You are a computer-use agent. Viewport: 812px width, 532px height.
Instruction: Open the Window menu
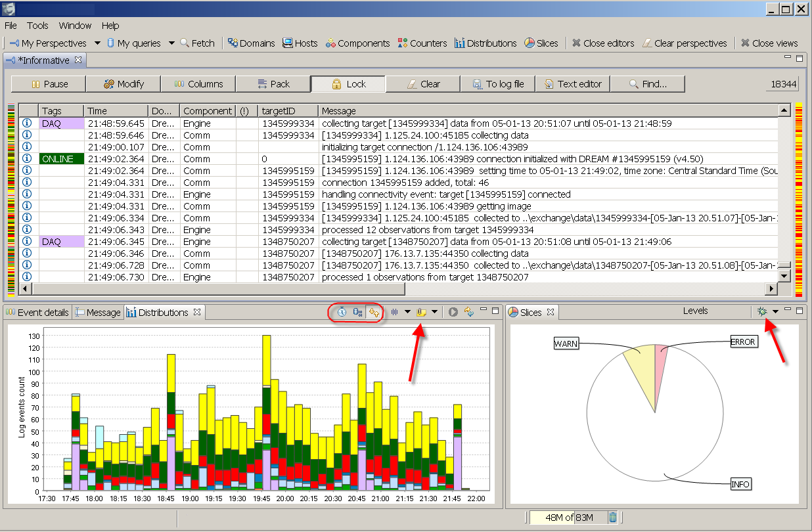coord(75,26)
